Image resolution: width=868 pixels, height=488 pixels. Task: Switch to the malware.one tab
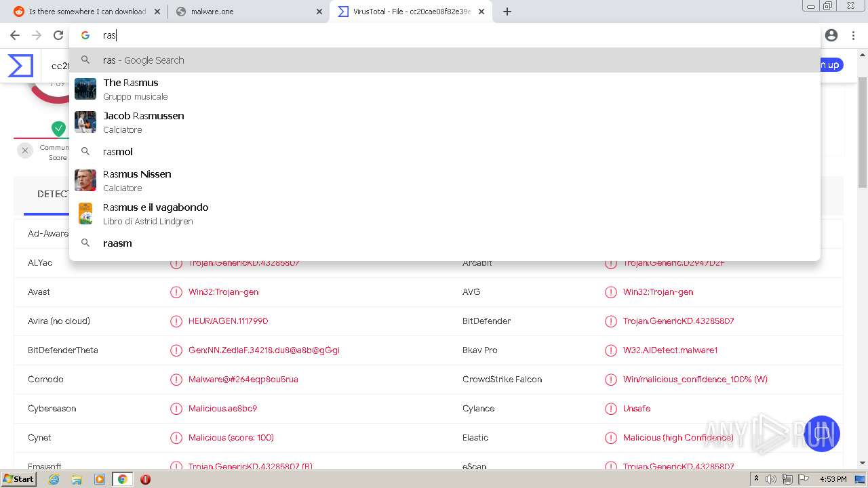coord(249,12)
